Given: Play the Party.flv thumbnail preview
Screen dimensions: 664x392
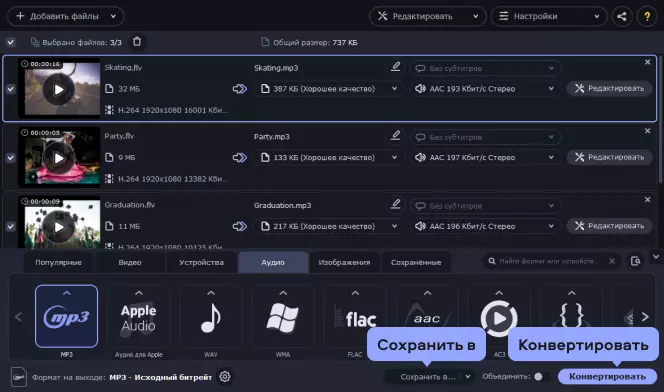Looking at the screenshot, I should [x=59, y=158].
